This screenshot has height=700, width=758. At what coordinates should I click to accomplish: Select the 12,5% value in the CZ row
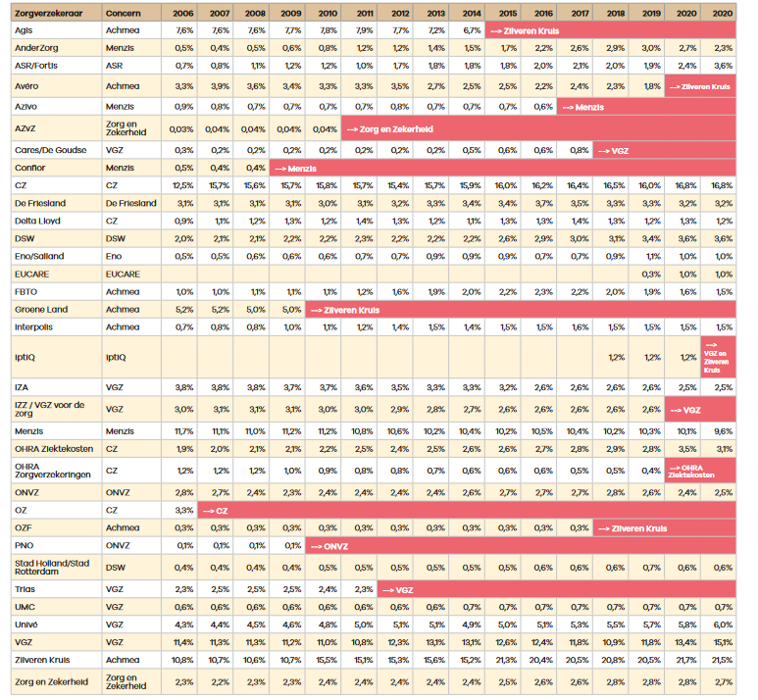(181, 185)
